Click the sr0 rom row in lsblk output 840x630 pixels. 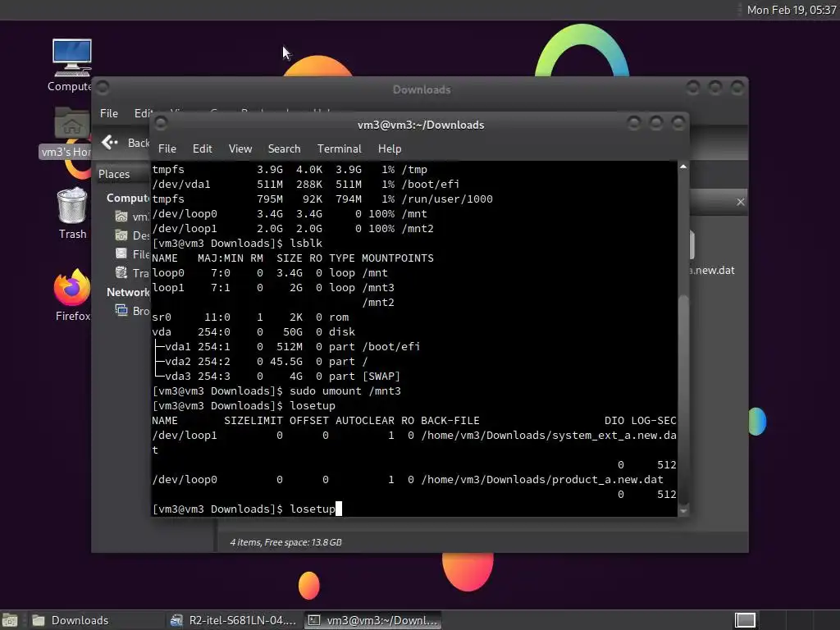250,317
